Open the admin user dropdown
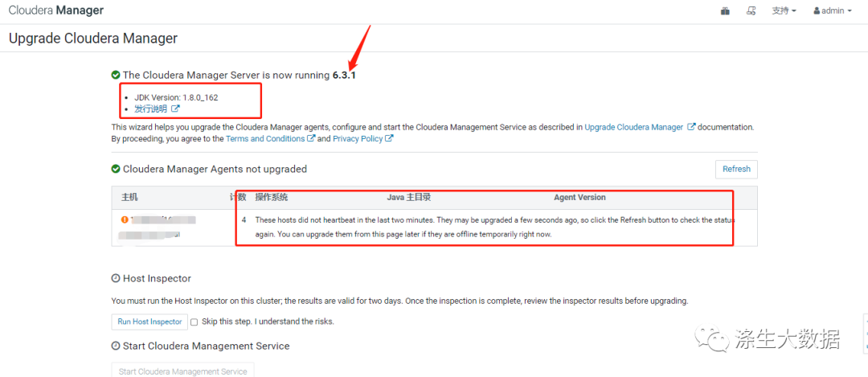Screen dimensions: 868x377 coord(833,11)
